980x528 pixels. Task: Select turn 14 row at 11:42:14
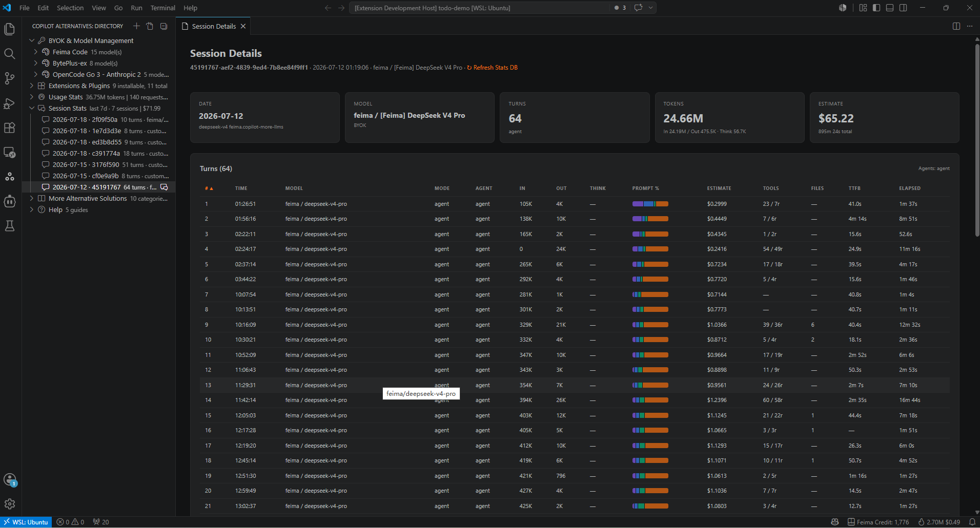pyautogui.click(x=574, y=400)
